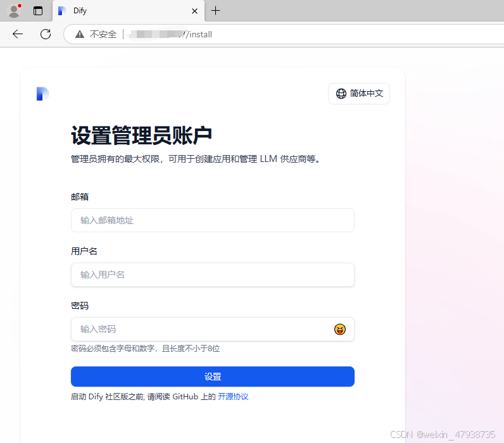Open the tab actions menu icon
The width and height of the screenshot is (504, 443).
click(38, 11)
